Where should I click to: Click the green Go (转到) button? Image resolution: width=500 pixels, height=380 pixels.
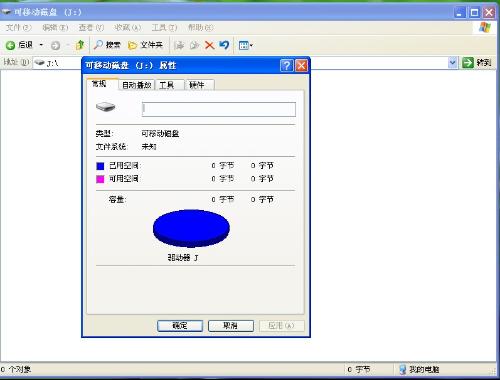(x=477, y=62)
